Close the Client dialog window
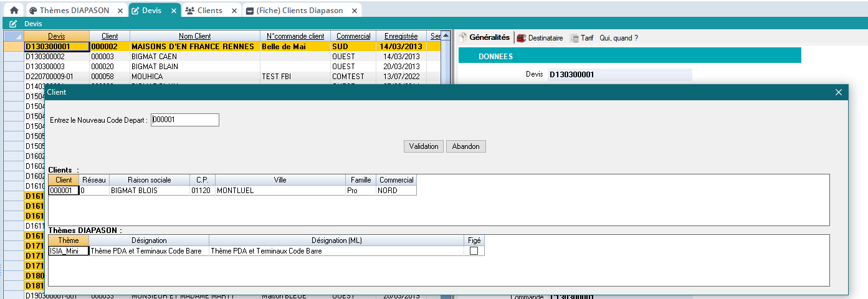This screenshot has height=299, width=868. tap(838, 92)
